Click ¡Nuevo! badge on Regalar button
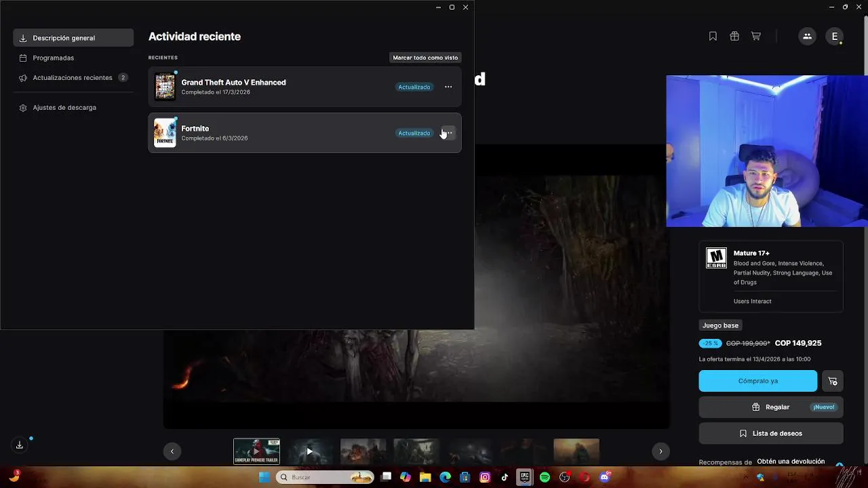The height and width of the screenshot is (488, 868). pos(824,407)
